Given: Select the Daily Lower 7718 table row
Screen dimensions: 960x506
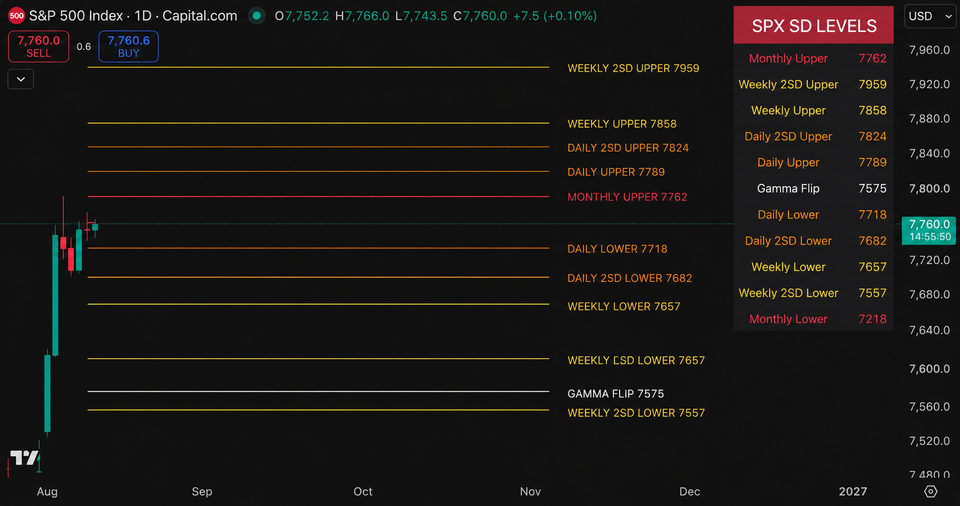Looking at the screenshot, I should (814, 214).
